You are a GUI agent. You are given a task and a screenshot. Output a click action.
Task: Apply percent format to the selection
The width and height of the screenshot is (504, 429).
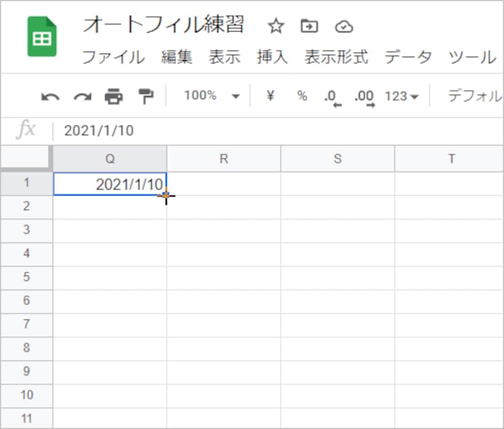coord(302,96)
